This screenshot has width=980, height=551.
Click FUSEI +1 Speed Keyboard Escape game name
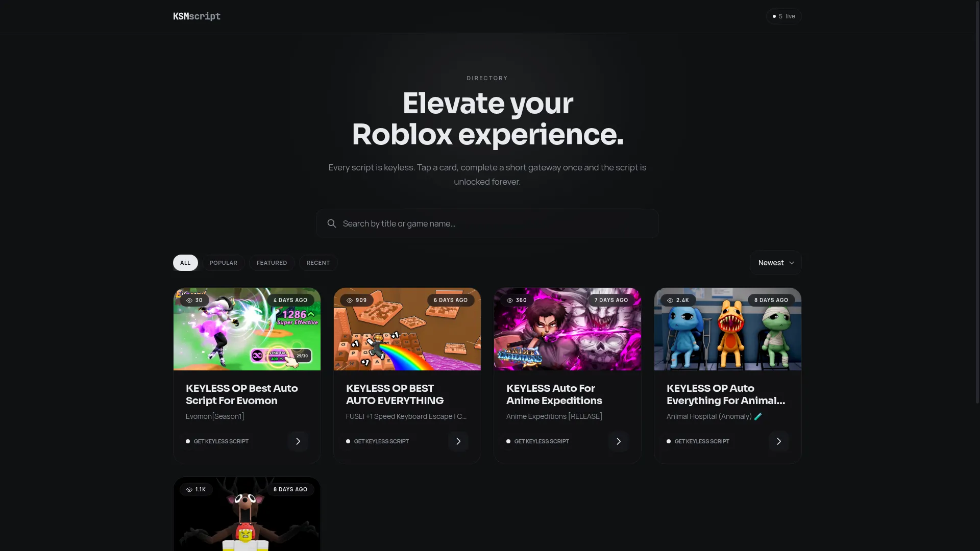point(406,416)
